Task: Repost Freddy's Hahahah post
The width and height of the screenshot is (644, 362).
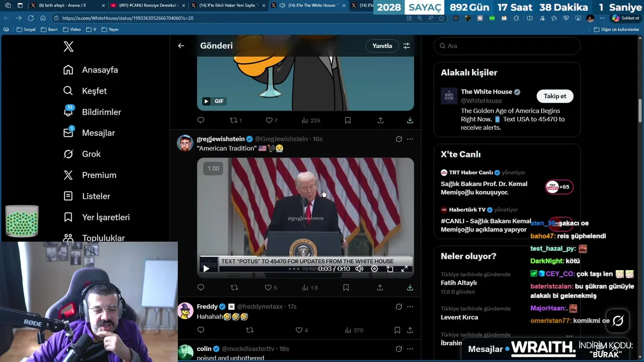Action: 250,330
